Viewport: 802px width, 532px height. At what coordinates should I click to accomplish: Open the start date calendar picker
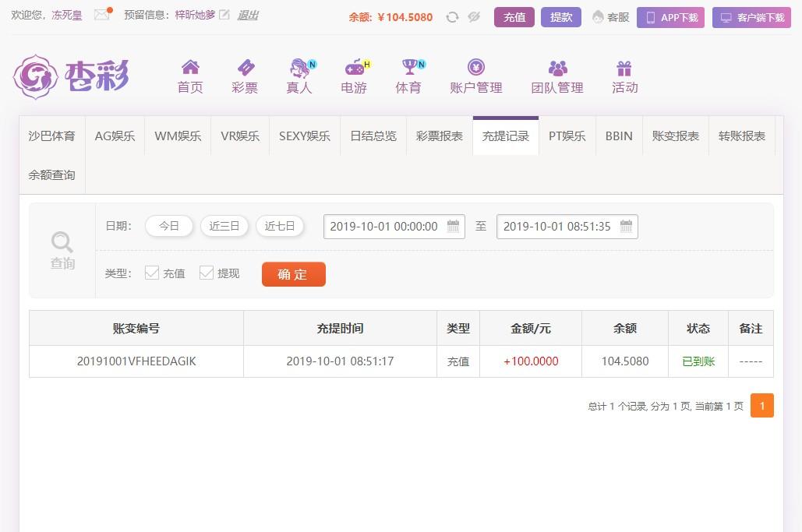coord(454,226)
